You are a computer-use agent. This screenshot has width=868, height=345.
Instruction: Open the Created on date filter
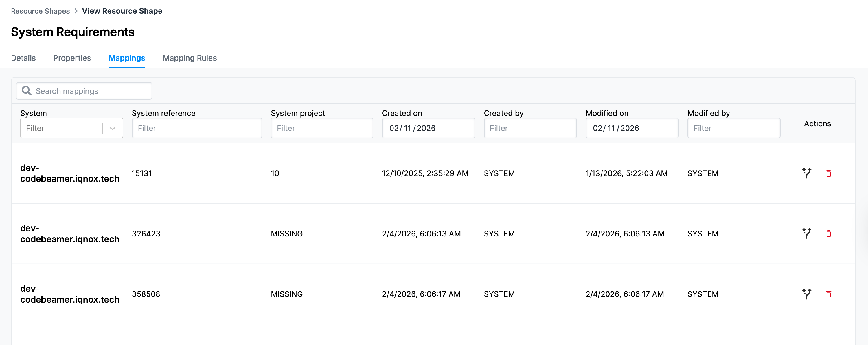pyautogui.click(x=428, y=128)
